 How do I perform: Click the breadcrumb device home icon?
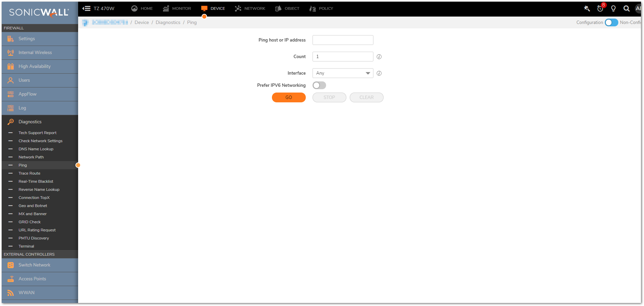tap(85, 23)
